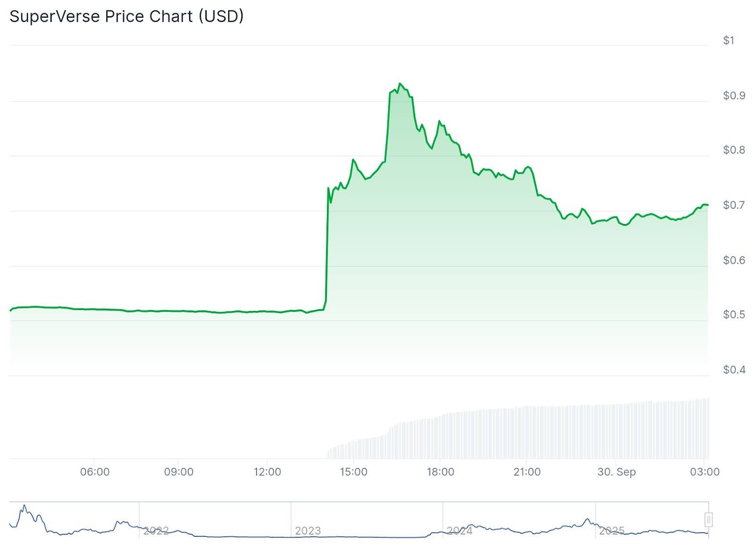Select the $0.5 price axis label
This screenshot has width=756, height=552.
coord(734,315)
